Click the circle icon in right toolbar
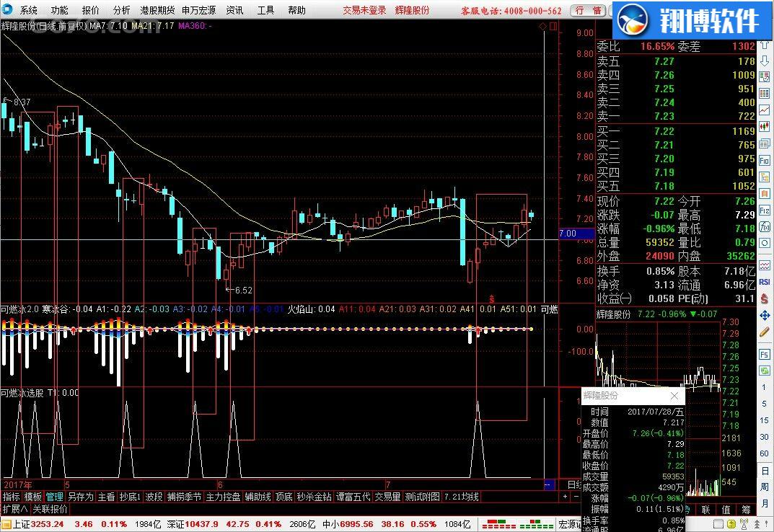The image size is (774, 532). pos(765,243)
